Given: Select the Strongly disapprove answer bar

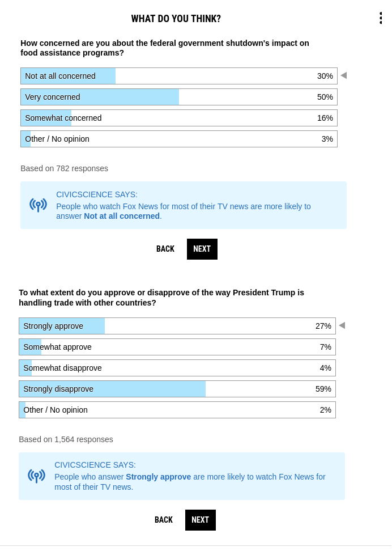Looking at the screenshot, I should [177, 389].
